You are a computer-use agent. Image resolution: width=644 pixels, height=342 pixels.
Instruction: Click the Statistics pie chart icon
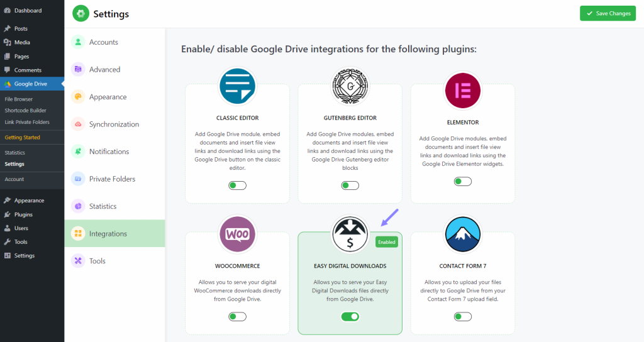click(78, 206)
